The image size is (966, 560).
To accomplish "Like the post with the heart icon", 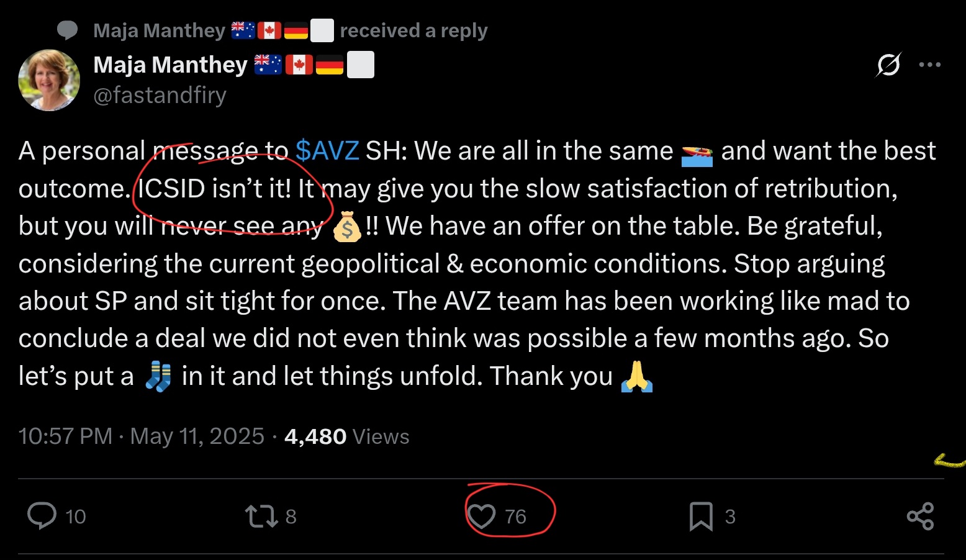I will click(x=481, y=516).
